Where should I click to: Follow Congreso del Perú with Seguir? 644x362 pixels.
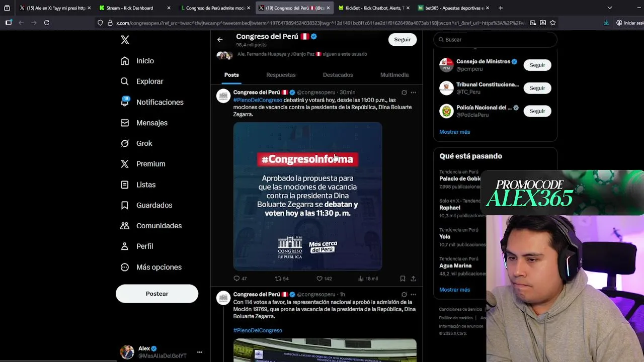[x=402, y=39]
